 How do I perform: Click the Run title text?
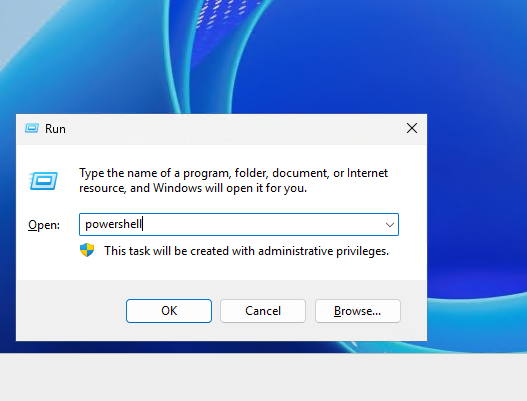coord(55,129)
